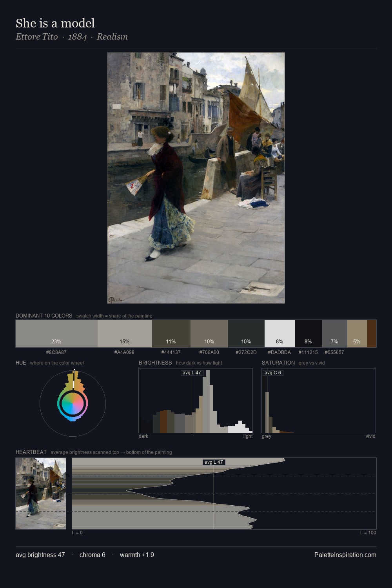Select the 8% near-black swatch #111215

click(x=308, y=334)
